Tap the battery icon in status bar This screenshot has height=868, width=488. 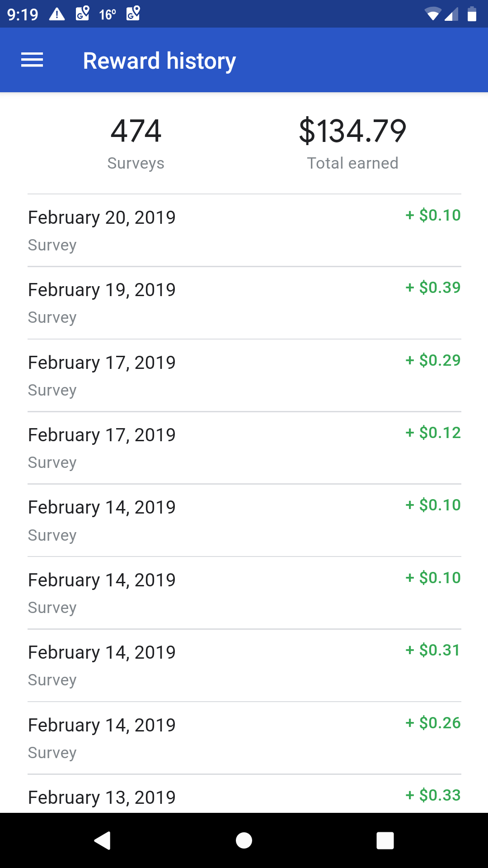[x=472, y=14]
